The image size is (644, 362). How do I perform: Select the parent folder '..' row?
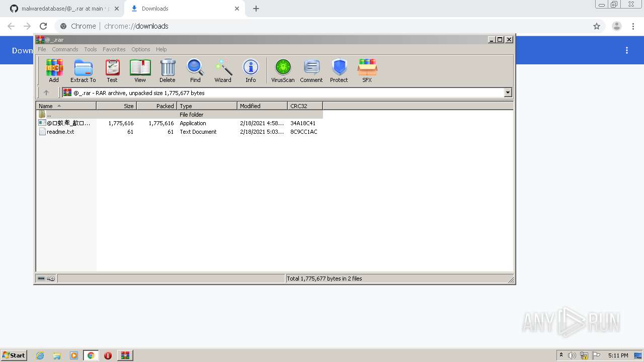tap(180, 115)
